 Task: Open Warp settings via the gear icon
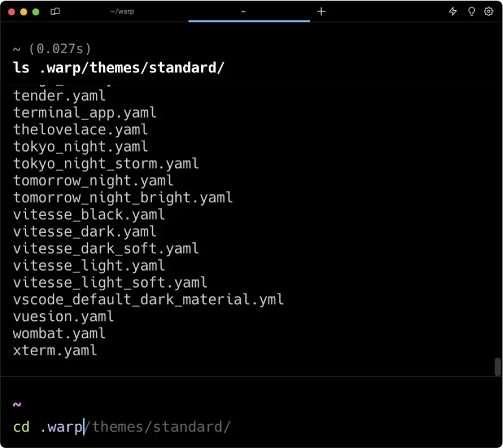pos(489,11)
